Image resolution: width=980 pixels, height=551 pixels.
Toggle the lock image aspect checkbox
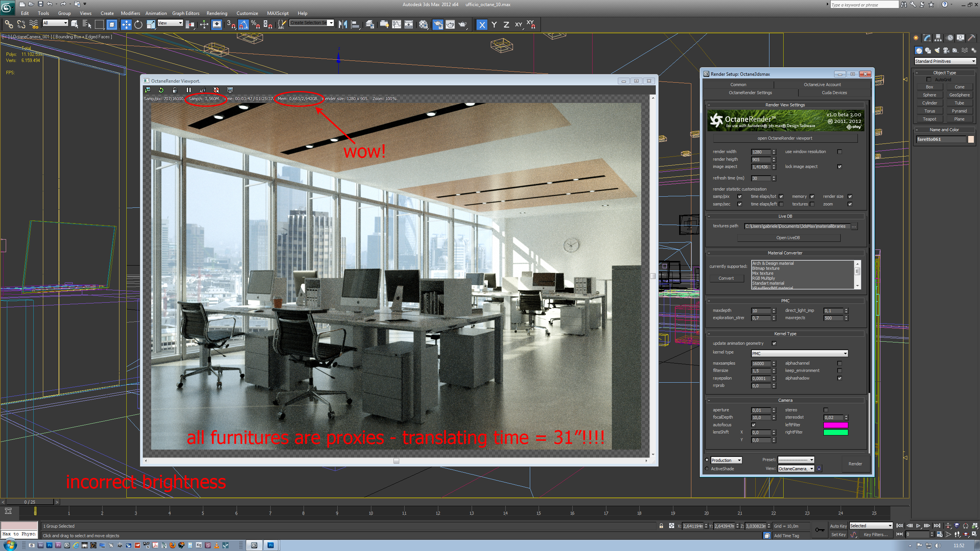[840, 167]
